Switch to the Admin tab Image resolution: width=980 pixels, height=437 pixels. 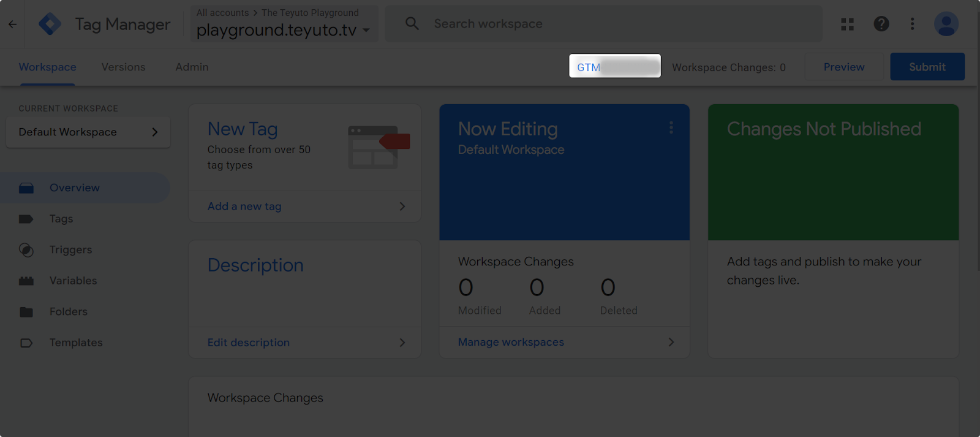click(x=192, y=67)
